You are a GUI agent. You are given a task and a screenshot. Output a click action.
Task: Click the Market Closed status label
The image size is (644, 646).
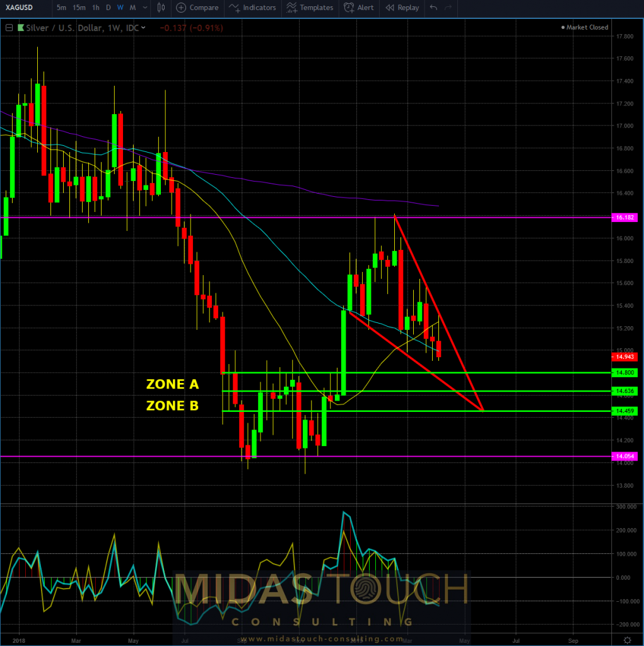585,27
